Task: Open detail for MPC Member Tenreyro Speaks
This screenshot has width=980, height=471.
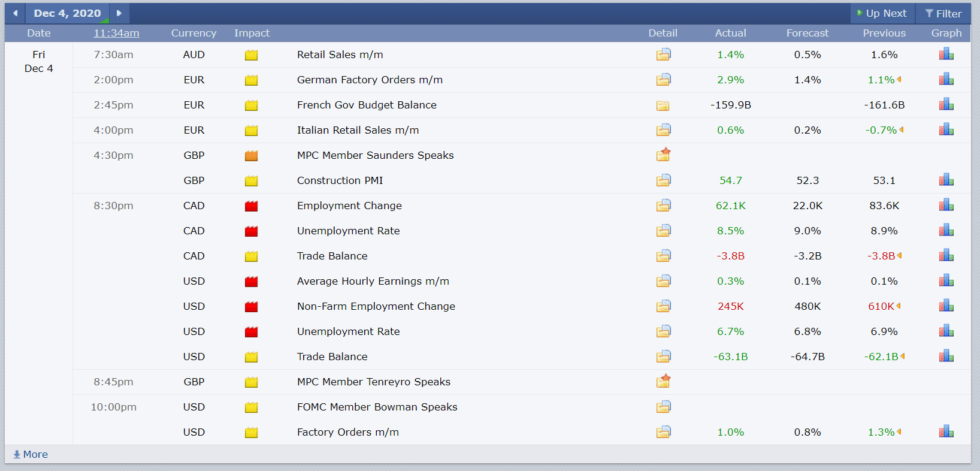Action: 663,382
